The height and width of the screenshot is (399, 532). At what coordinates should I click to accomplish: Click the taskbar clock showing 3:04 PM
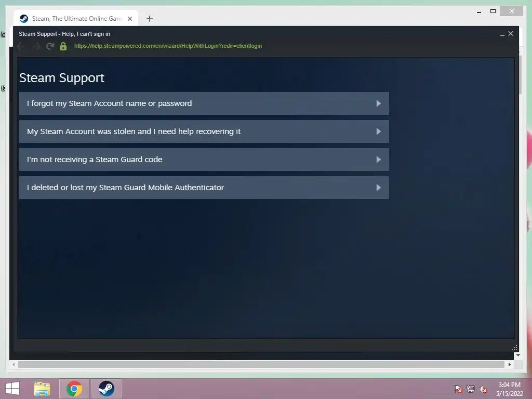click(509, 389)
